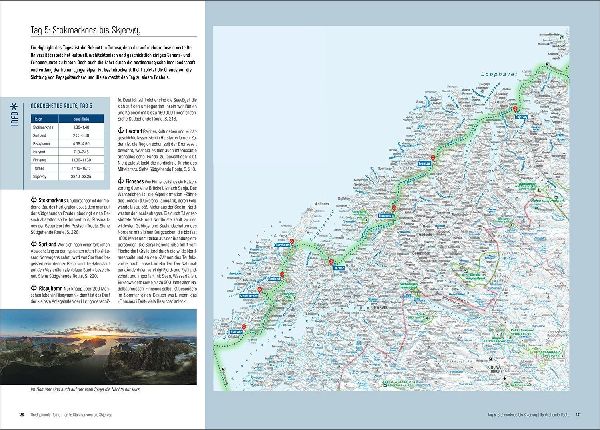Click the blue header row of the route table
This screenshot has width=600, height=430.
click(67, 119)
